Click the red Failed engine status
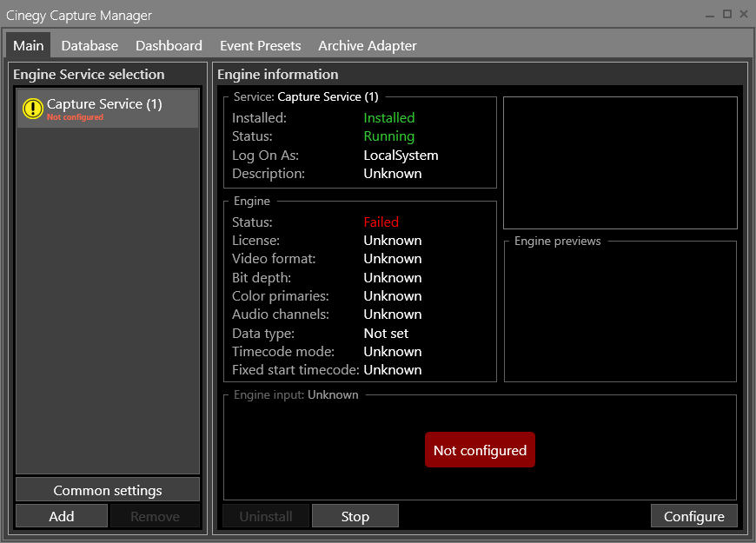Screen dimensions: 756x543 [x=381, y=222]
